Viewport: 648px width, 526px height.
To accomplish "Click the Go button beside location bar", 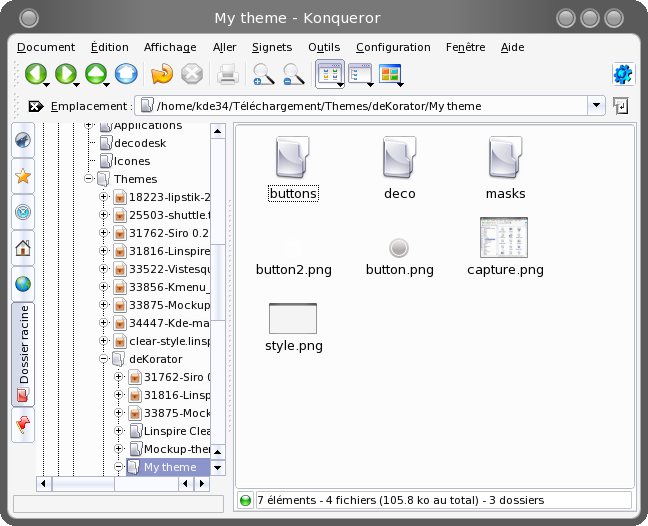I will click(x=621, y=106).
